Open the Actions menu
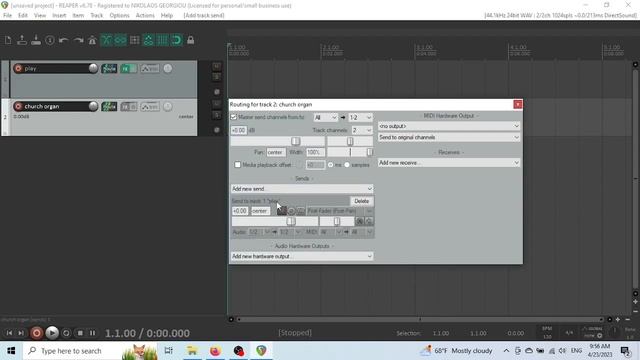Image resolution: width=640 pixels, height=360 pixels. [145, 16]
